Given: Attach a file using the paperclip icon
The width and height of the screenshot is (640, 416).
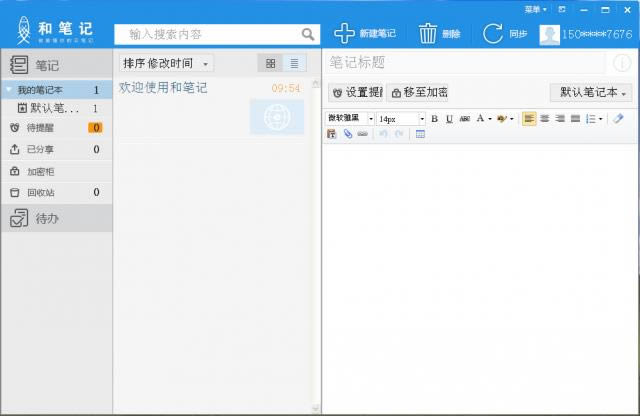Looking at the screenshot, I should click(x=348, y=134).
